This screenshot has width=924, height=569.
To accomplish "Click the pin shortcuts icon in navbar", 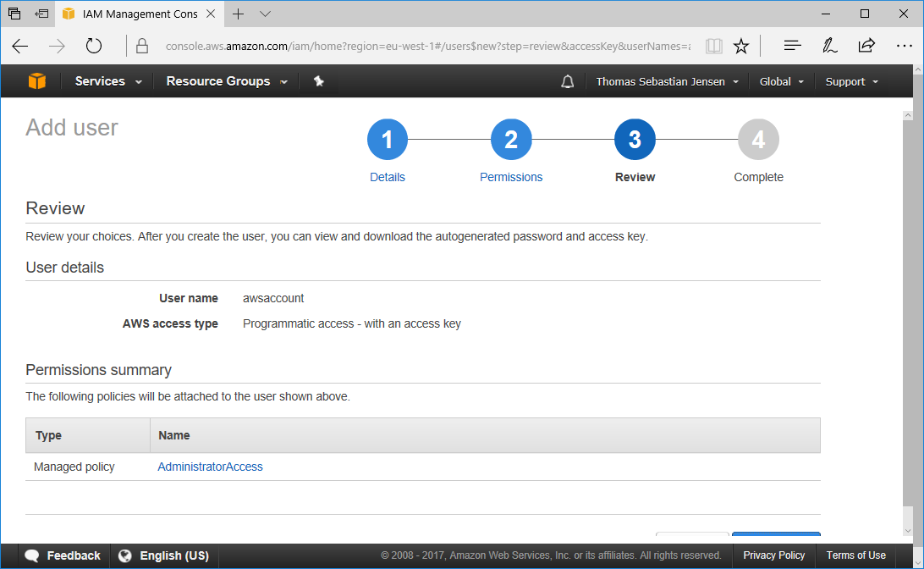I will coord(319,81).
